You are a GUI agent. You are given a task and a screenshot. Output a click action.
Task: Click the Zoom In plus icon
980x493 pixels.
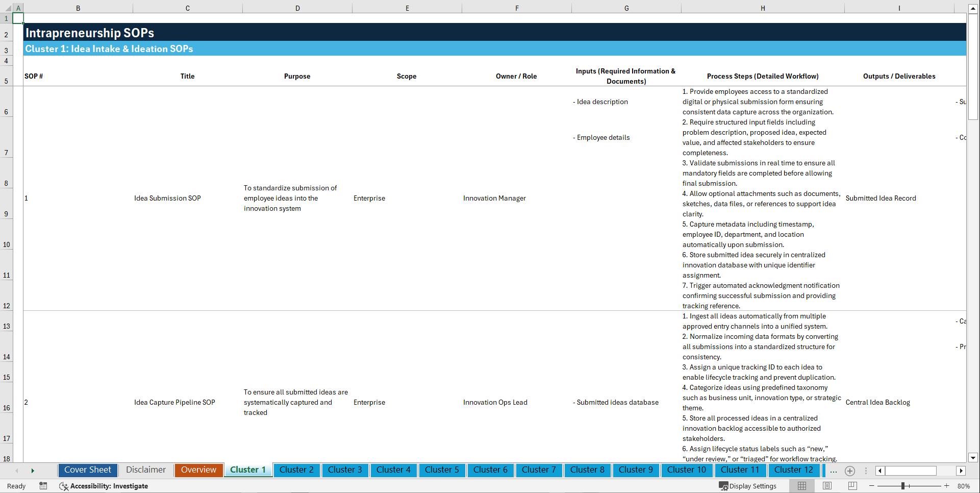947,486
